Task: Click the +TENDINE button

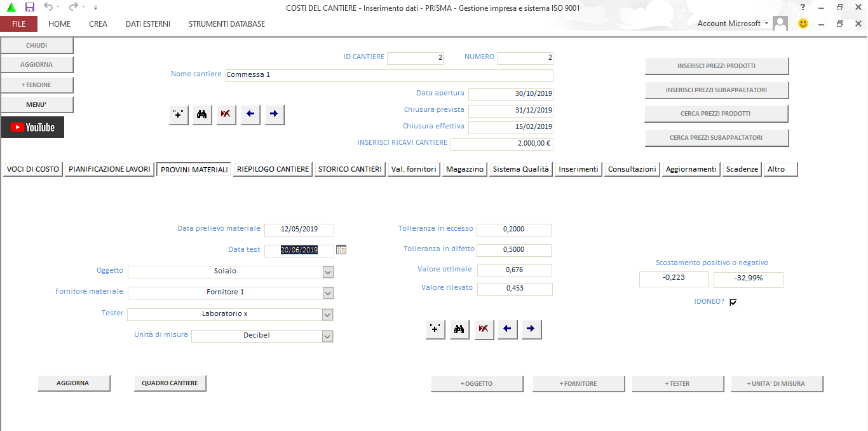Action: [37, 85]
